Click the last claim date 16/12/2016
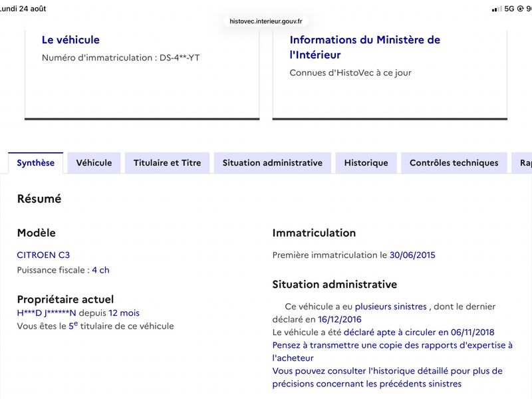The image size is (532, 399). tap(340, 320)
